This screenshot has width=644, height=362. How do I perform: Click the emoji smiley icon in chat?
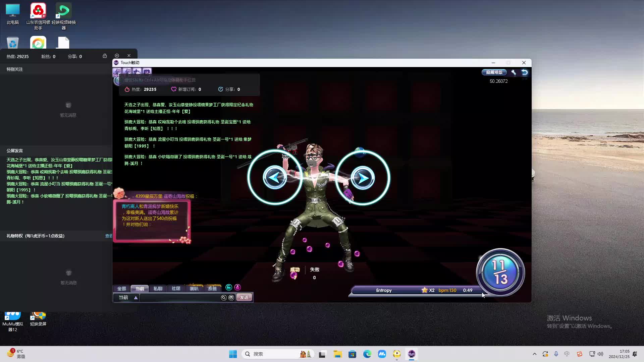[x=231, y=298]
